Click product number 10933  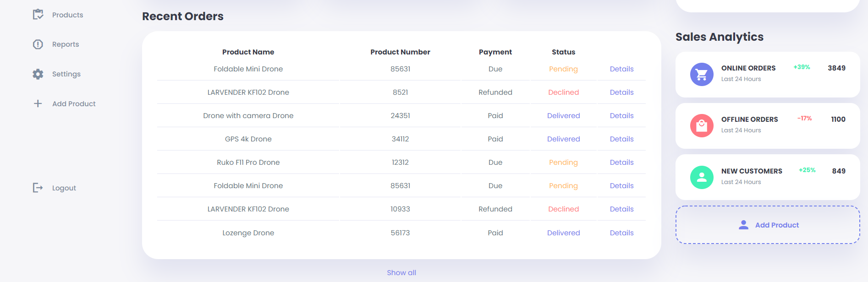(x=400, y=209)
